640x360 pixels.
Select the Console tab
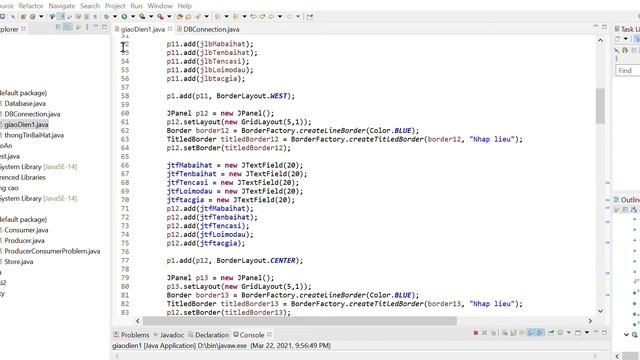[249, 335]
